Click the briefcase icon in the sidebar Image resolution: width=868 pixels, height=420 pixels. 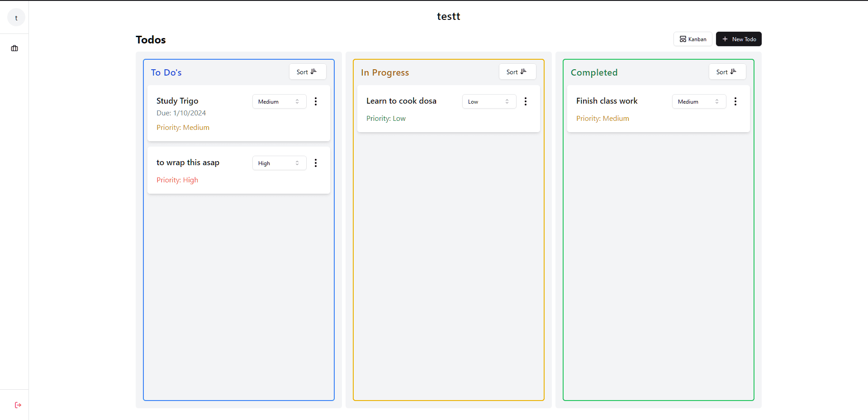[14, 48]
